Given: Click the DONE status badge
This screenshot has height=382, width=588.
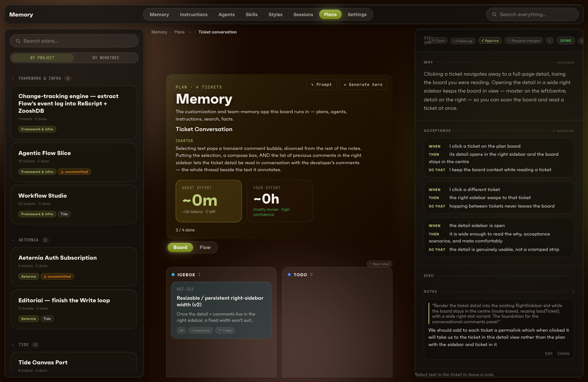Looking at the screenshot, I should click(x=566, y=41).
